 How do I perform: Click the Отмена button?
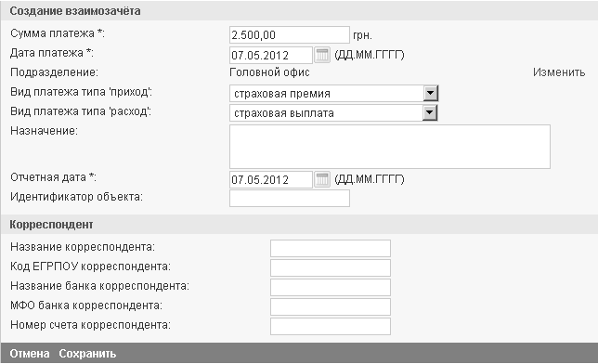[x=30, y=354]
